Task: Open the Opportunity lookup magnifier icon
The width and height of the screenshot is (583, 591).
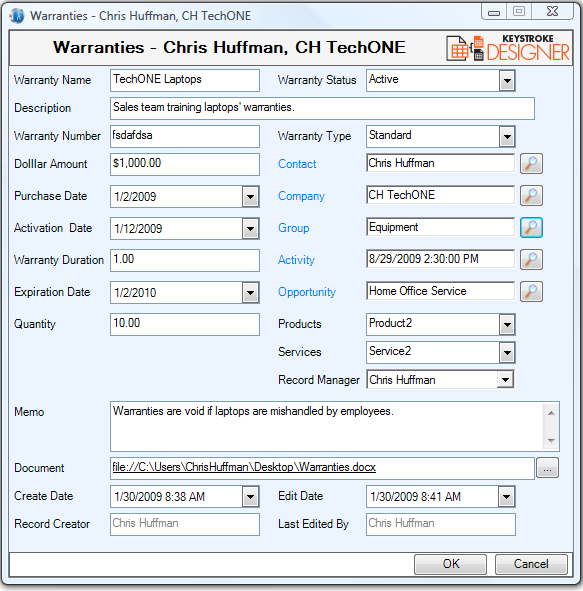Action: (x=531, y=292)
